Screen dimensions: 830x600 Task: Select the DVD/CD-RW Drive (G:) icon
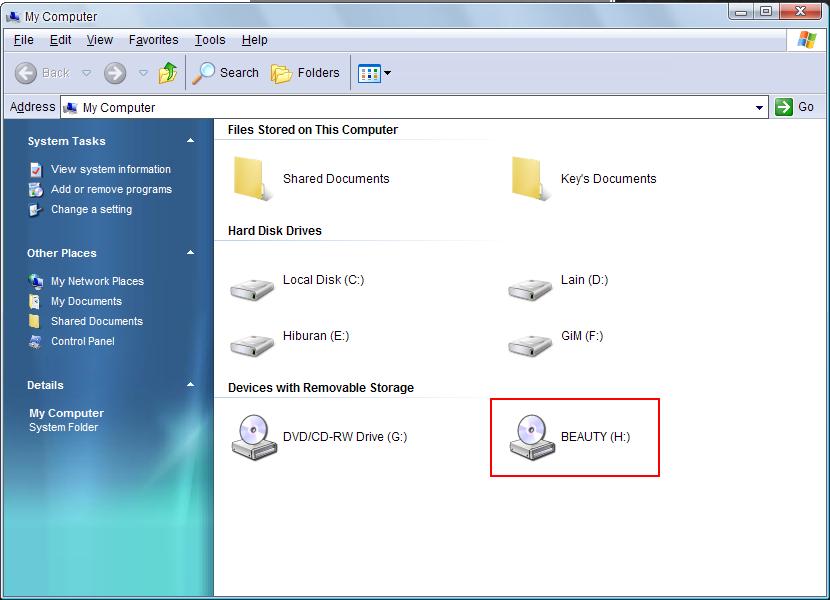point(254,437)
